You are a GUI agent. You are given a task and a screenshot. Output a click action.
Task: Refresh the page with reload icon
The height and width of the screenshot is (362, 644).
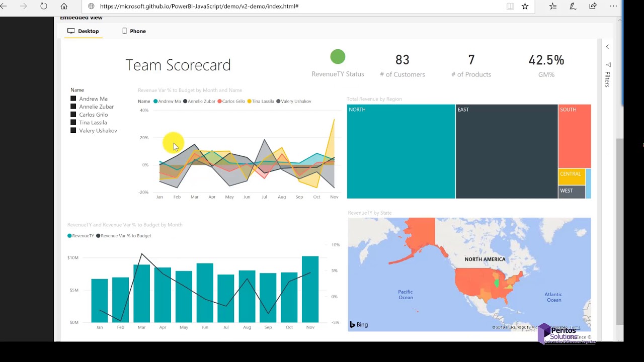click(44, 6)
